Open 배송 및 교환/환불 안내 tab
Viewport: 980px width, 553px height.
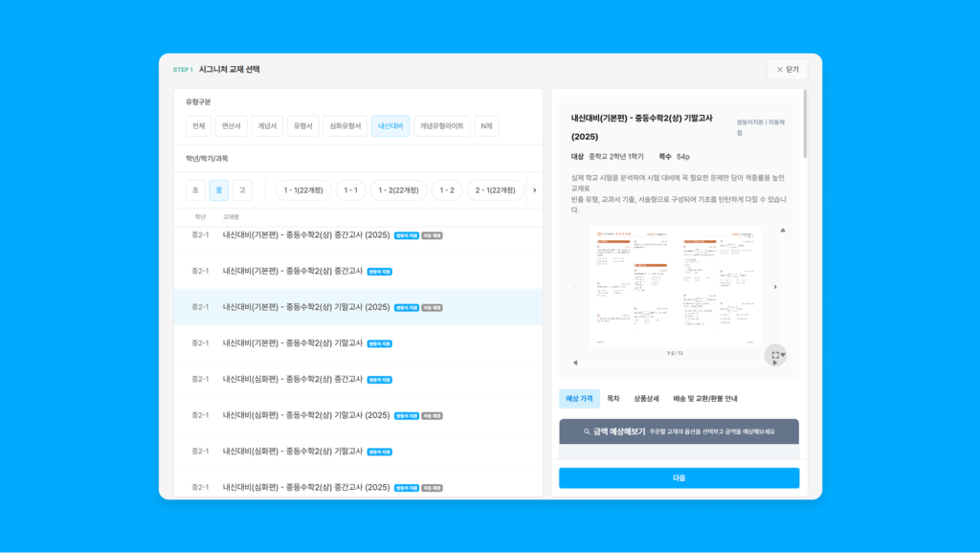point(705,398)
